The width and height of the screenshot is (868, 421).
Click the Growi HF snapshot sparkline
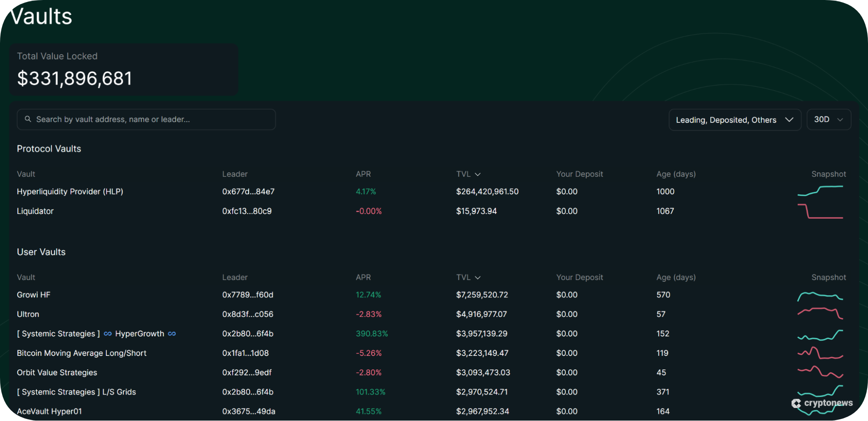click(x=820, y=296)
